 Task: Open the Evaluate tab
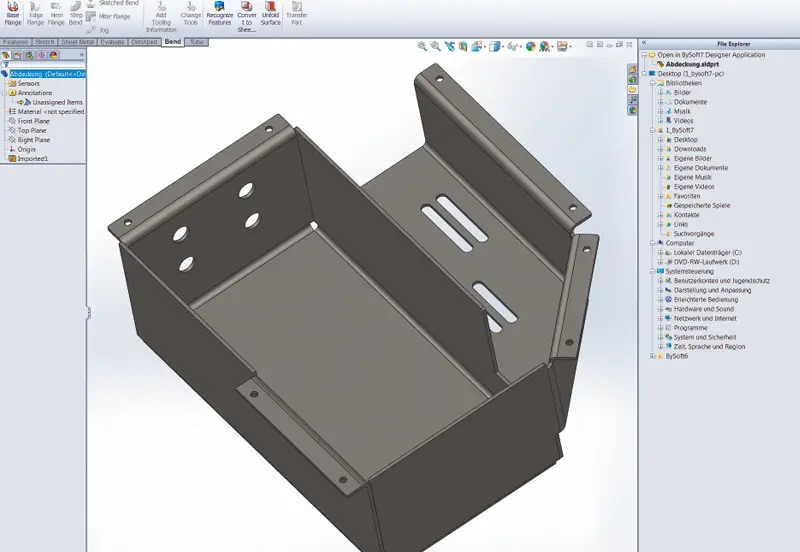(113, 42)
